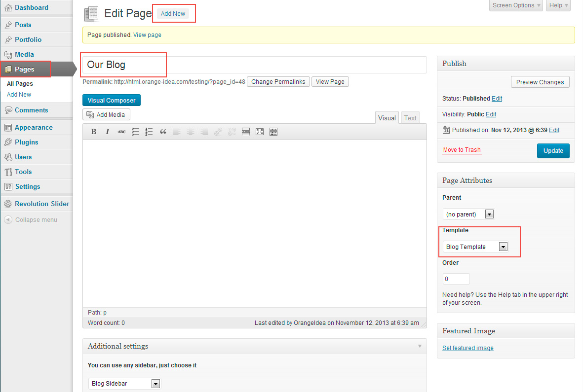
Task: Click the Preview Changes button
Action: tap(540, 82)
